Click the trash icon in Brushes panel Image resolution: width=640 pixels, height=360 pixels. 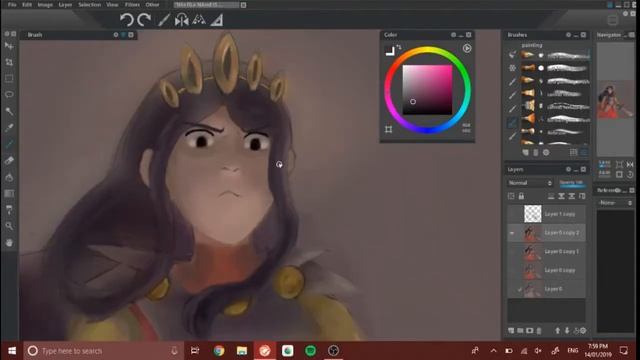536,153
